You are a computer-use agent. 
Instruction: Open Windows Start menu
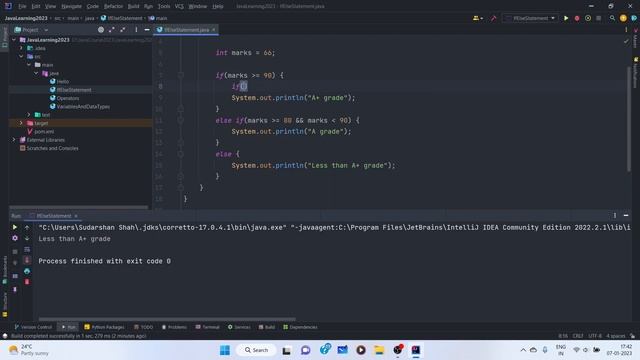[225, 350]
